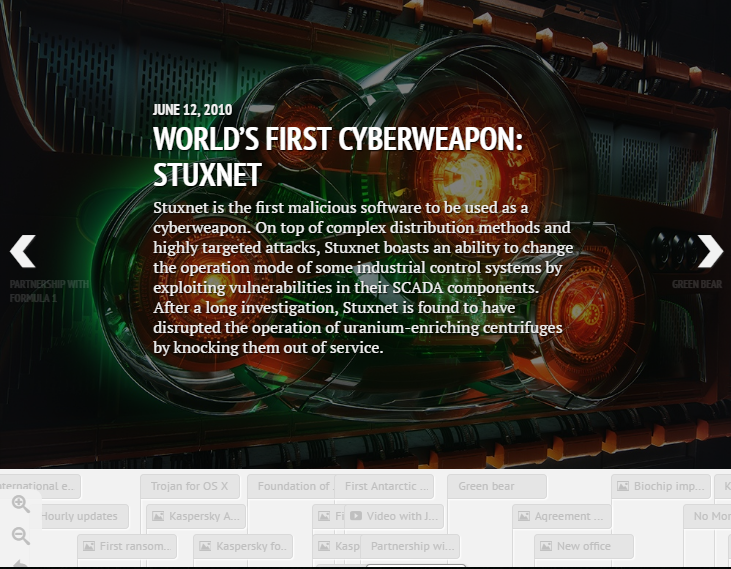Select 'No Mor' timeline marker
Image resolution: width=731 pixels, height=569 pixels.
pyautogui.click(x=707, y=516)
